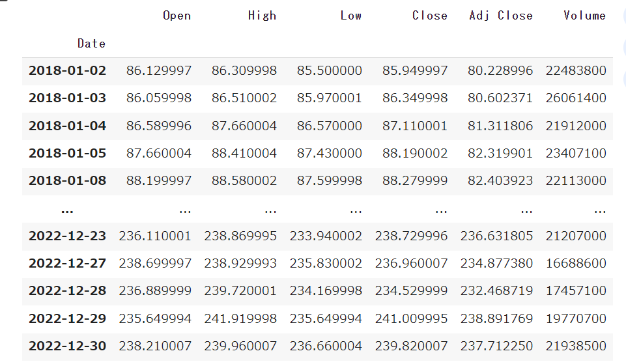Click Close value 88.190002
Screen dimensions: 626x364
(415, 153)
